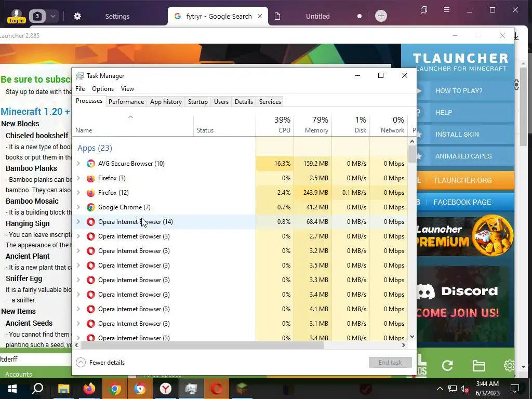
Task: Click the Firefox (3) process icon
Action: point(90,178)
